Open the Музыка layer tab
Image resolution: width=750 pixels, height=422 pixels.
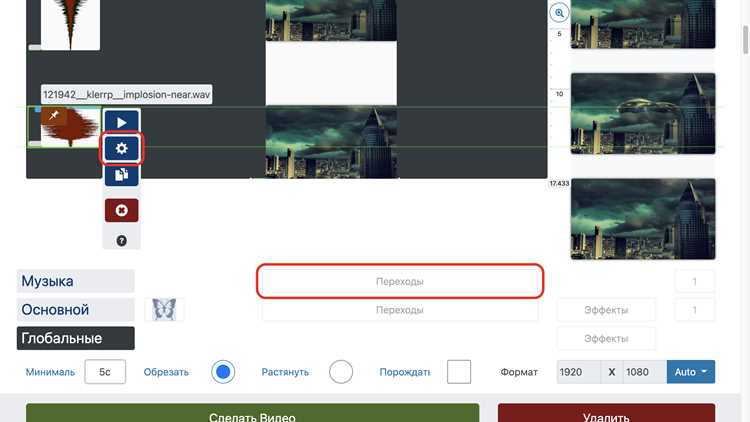coord(76,281)
